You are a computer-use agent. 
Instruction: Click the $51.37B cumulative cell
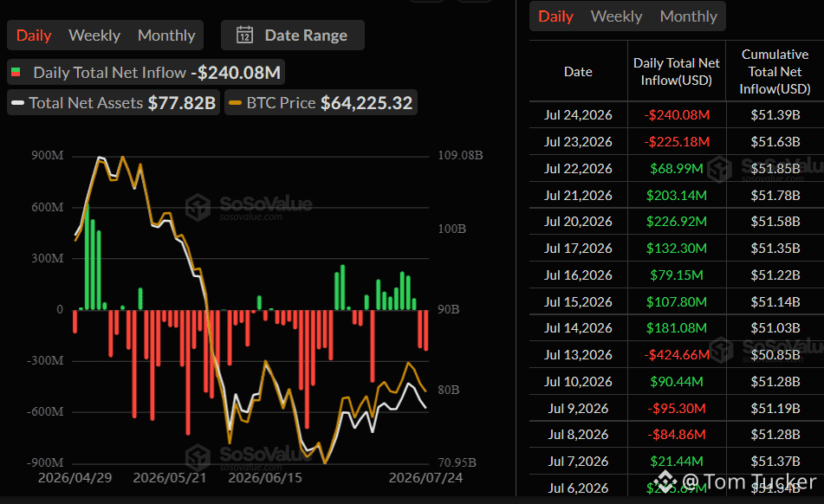(775, 461)
